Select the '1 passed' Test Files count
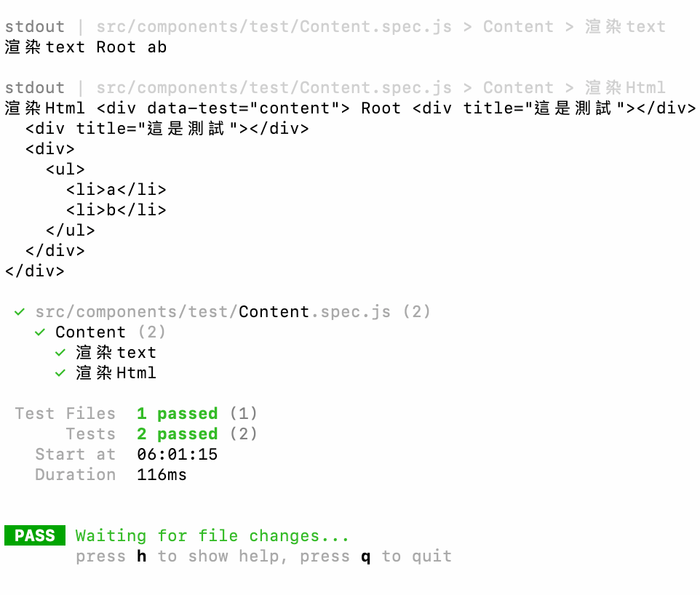Screen dimensions: 700x595 pos(177,414)
